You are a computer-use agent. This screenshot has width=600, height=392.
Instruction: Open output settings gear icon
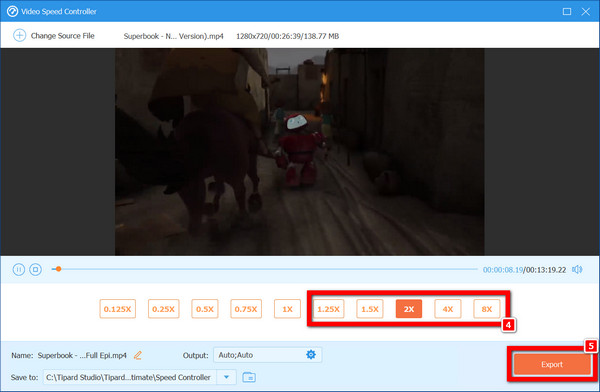(311, 355)
